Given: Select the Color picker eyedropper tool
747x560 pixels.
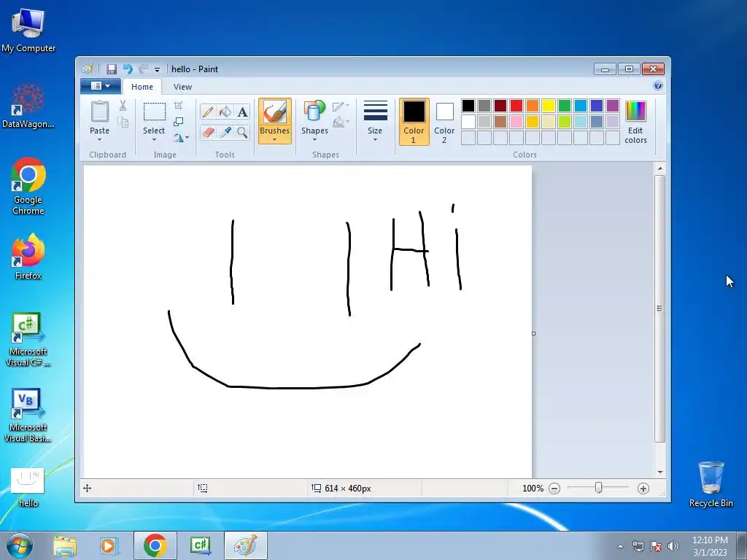Looking at the screenshot, I should click(x=225, y=132).
